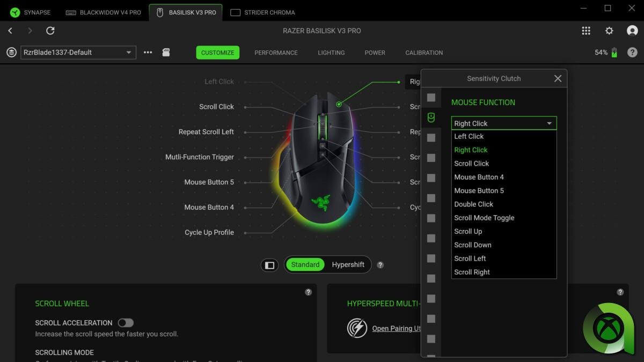Open the Razer modules grid icon
This screenshot has height=362, width=644.
(x=586, y=31)
